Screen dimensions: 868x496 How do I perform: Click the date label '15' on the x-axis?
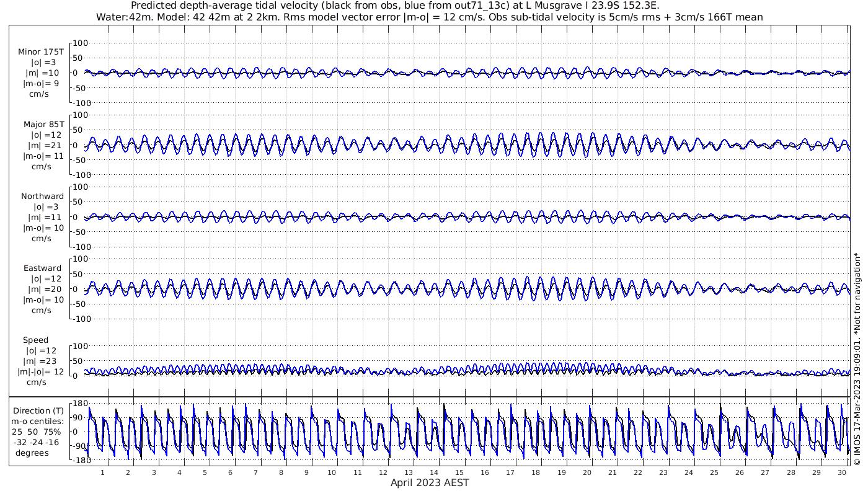point(459,472)
